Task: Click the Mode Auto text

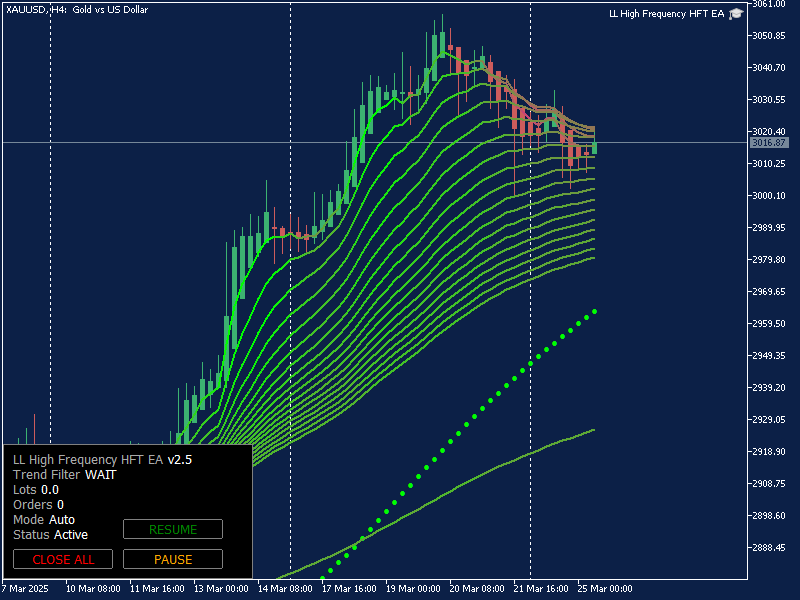Action: (44, 519)
